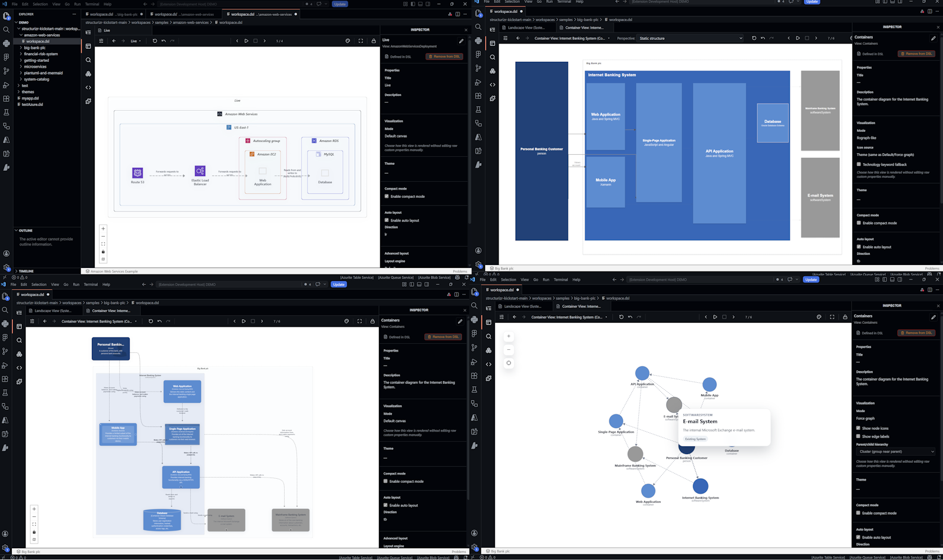Toggle Enable compact mode in bottom-left inspector

point(385,481)
